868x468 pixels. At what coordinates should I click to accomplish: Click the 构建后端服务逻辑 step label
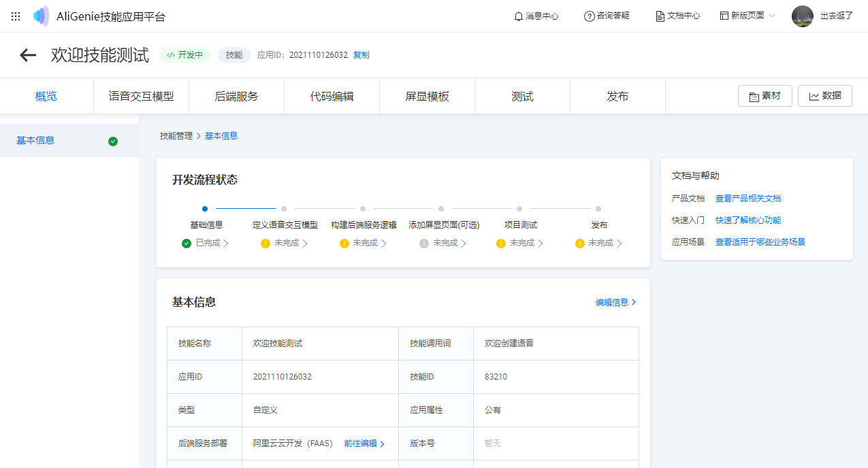click(364, 225)
